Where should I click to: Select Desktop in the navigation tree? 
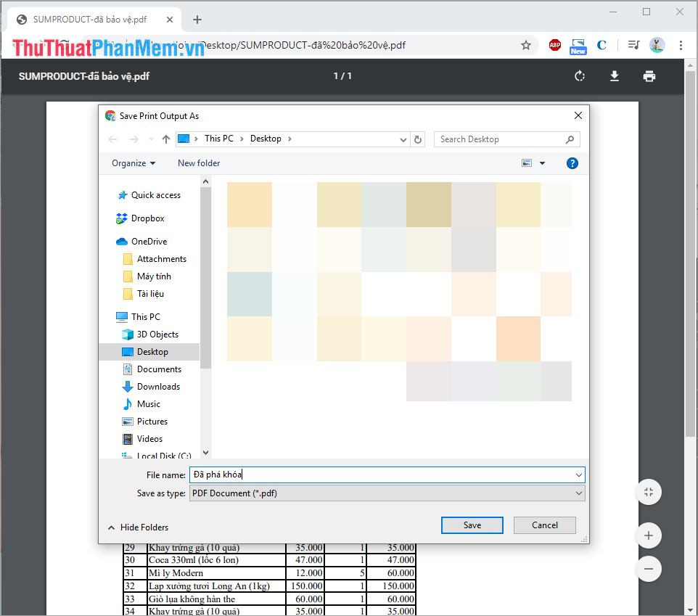pos(149,352)
